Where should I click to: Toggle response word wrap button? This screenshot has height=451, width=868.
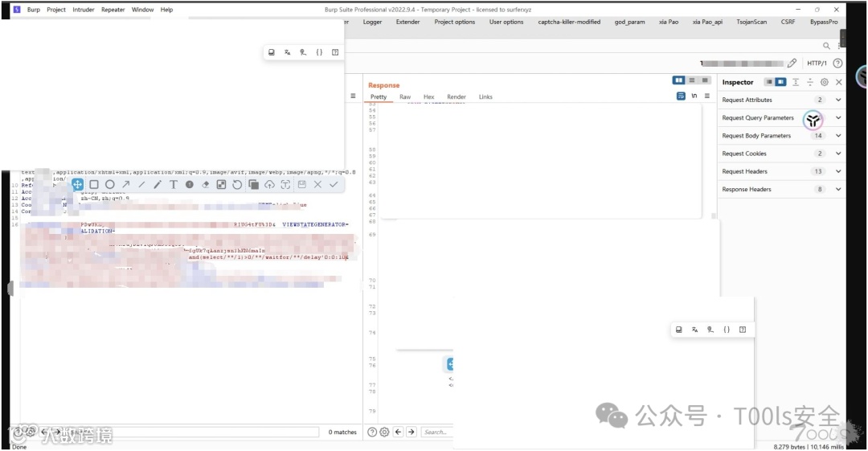[681, 96]
